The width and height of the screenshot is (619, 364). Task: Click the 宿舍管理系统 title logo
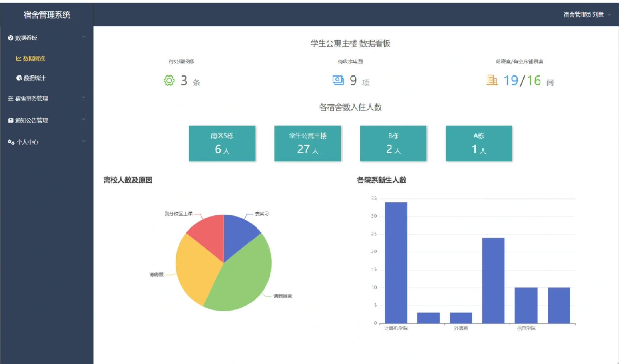point(47,15)
